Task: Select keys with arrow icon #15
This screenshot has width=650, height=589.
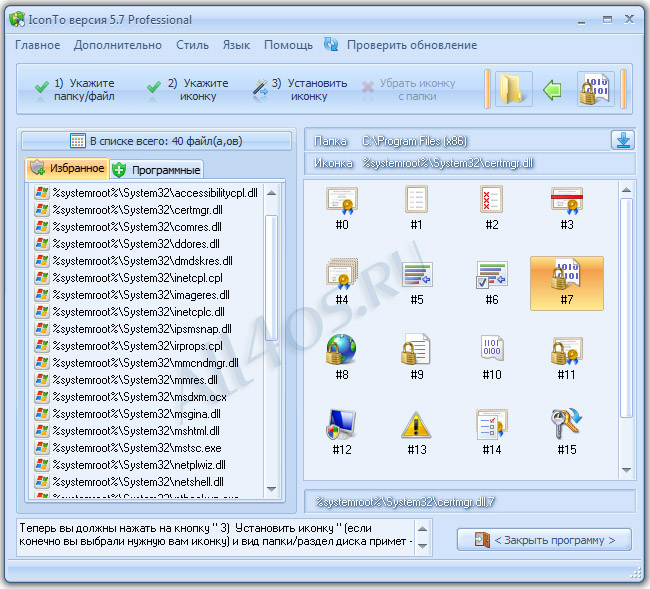Action: 567,433
